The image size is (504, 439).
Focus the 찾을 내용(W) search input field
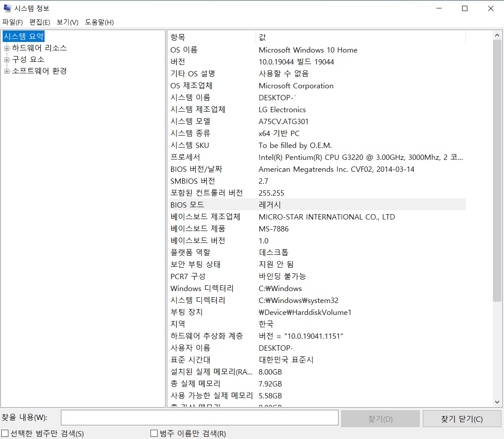coord(199,418)
